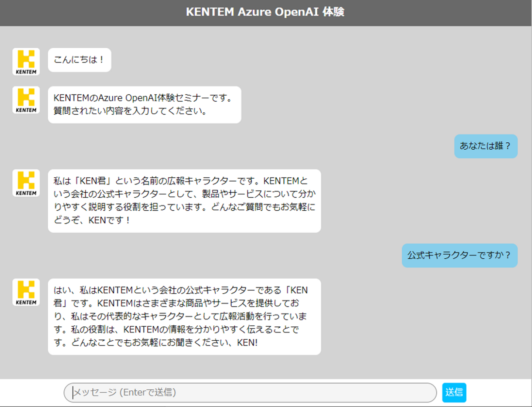Click the はい、私はKENTEMという会社 reply bubble
The width and height of the screenshot is (532, 407).
(x=184, y=317)
